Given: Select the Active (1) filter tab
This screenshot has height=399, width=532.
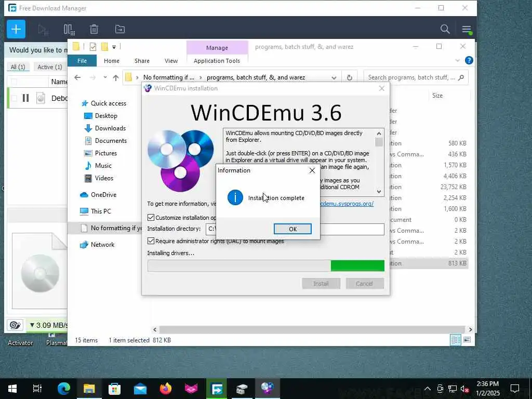Looking at the screenshot, I should (49, 67).
